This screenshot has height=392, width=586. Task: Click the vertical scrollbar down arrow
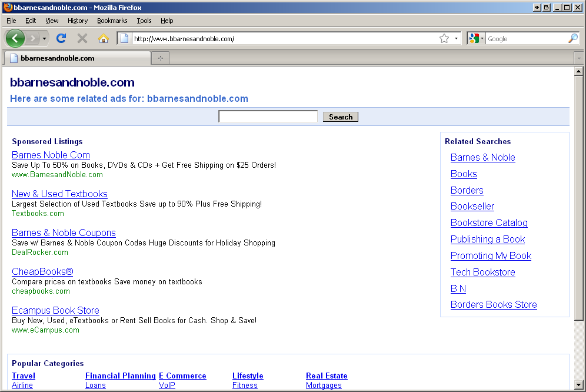click(578, 384)
